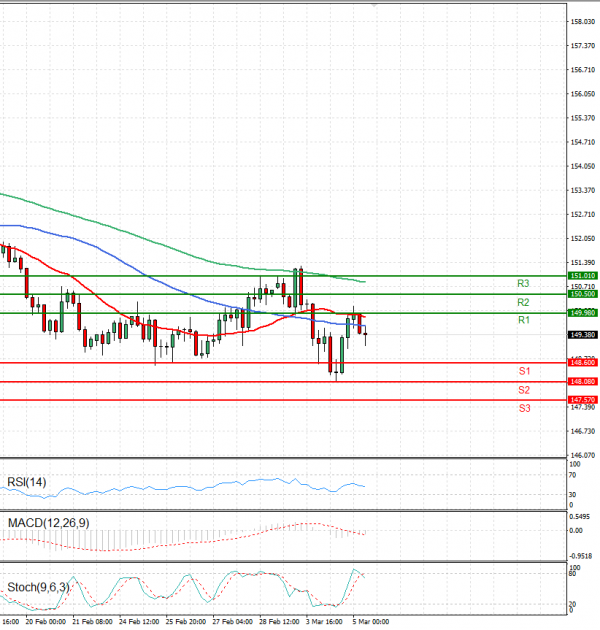Image resolution: width=600 pixels, height=630 pixels.
Task: Click the R1 resistance label
Action: click(524, 320)
